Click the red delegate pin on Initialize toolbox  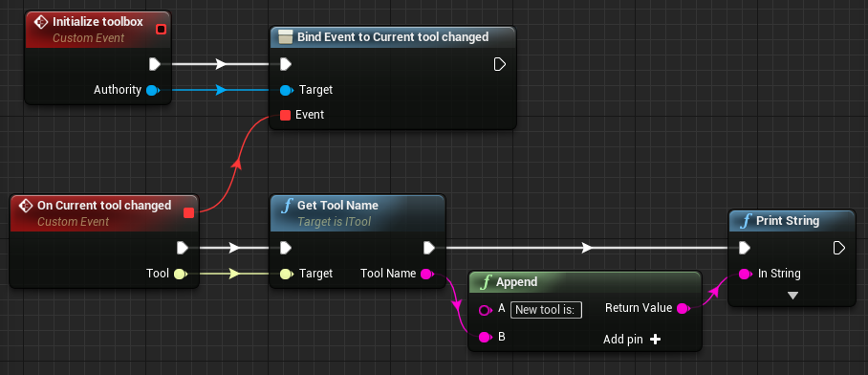pyautogui.click(x=162, y=30)
